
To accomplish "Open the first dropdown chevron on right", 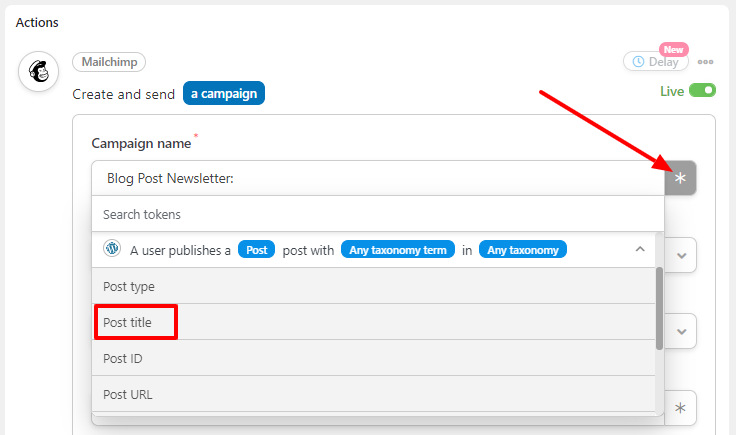I will click(682, 256).
